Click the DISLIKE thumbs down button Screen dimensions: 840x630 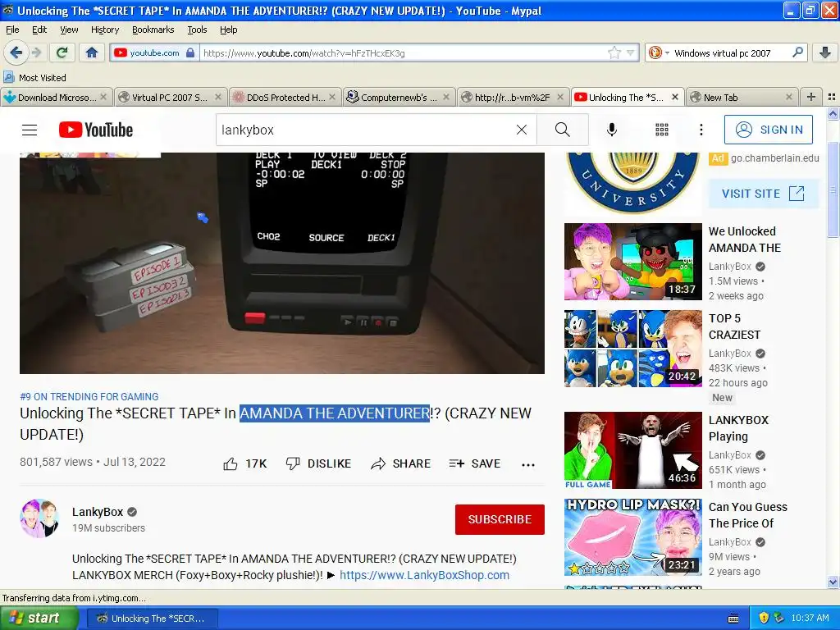tap(318, 463)
